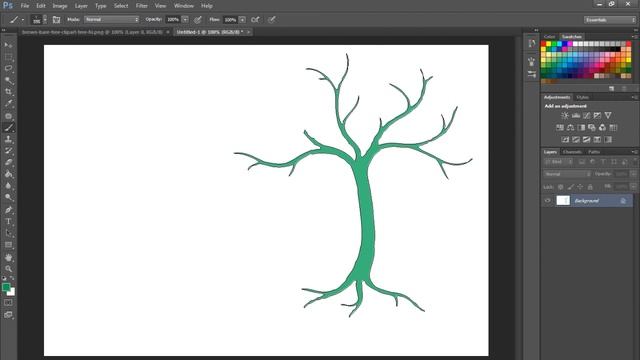This screenshot has height=360, width=640.
Task: Open the Swatches panel flyout menu
Action: pyautogui.click(x=634, y=37)
